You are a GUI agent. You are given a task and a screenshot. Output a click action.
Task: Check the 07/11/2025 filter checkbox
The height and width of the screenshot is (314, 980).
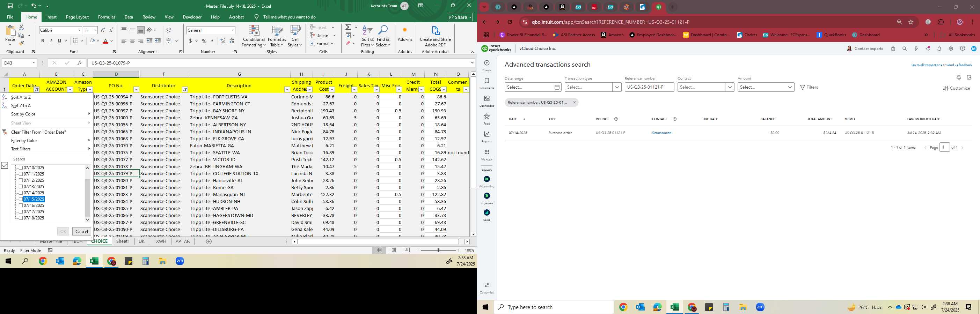[x=21, y=174]
